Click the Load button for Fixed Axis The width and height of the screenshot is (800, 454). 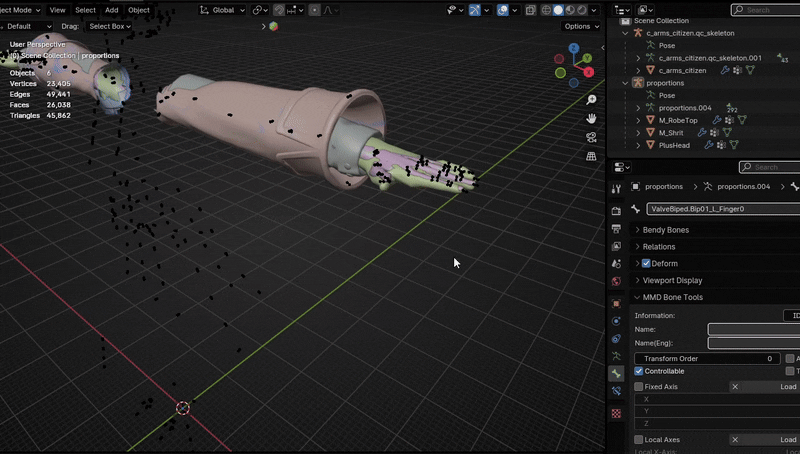click(787, 386)
